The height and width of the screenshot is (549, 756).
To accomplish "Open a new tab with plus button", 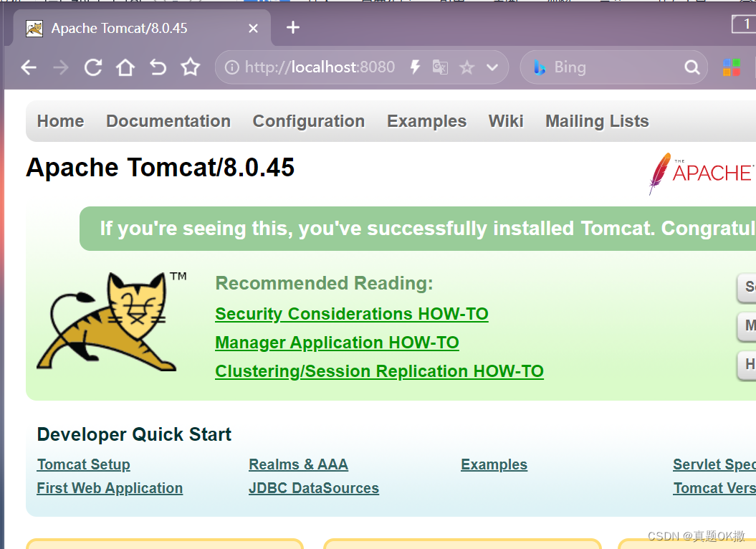I will 292,27.
